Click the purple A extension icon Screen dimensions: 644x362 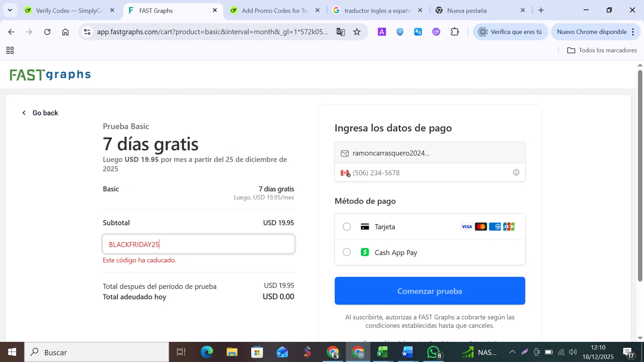[382, 32]
